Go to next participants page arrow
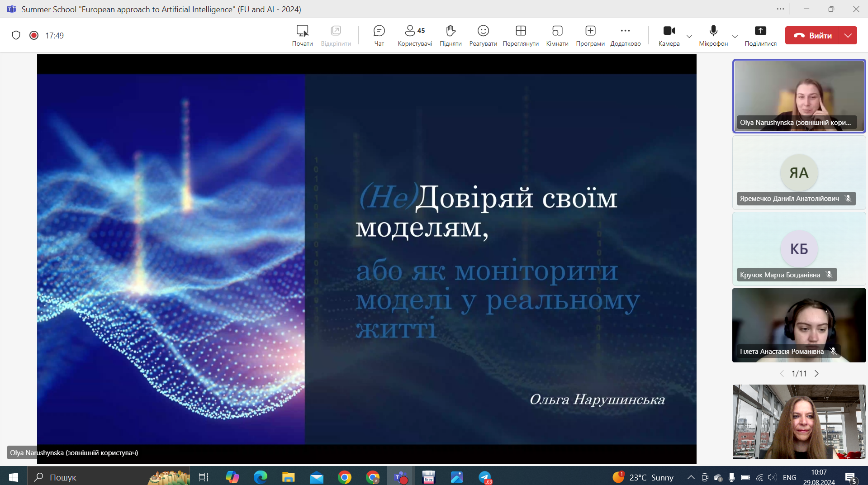Viewport: 868px width, 485px height. click(816, 374)
